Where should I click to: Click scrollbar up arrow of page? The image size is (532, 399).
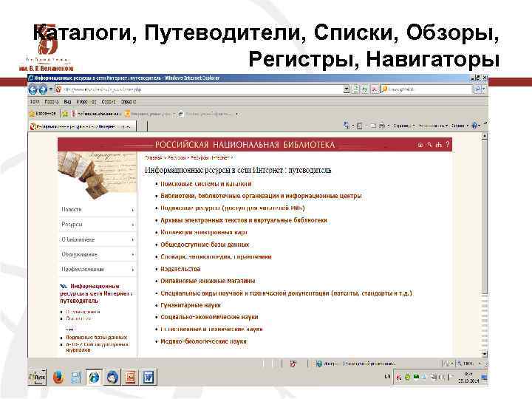[485, 136]
